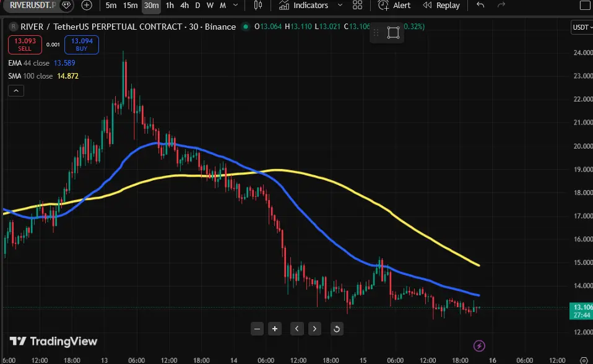This screenshot has height=364, width=593.
Task: Open the layout setup square icon
Action: (x=585, y=6)
